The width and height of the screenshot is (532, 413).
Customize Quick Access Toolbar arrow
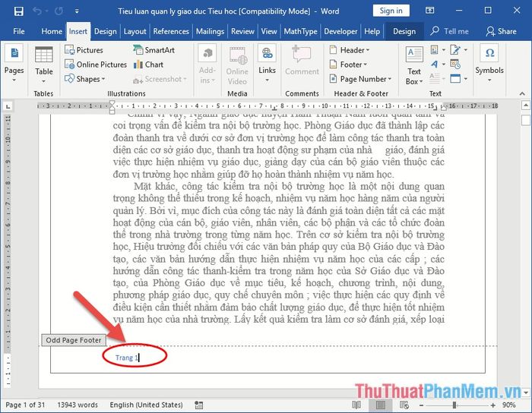point(77,11)
